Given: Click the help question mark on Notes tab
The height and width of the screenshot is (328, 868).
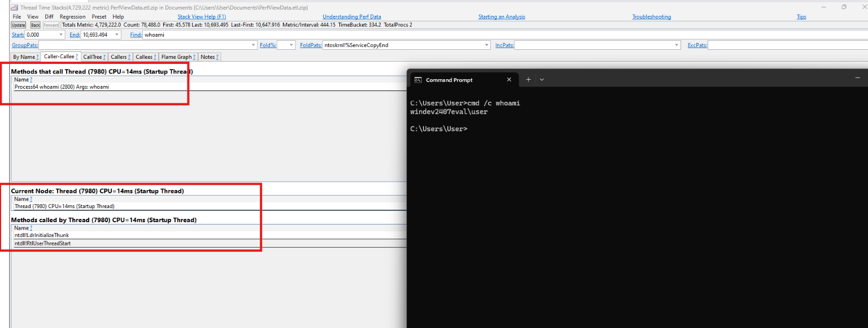Looking at the screenshot, I should click(x=217, y=57).
